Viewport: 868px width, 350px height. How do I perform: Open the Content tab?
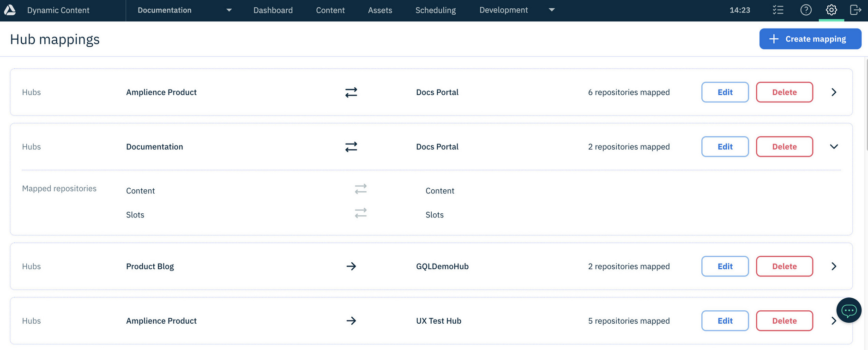tap(330, 10)
